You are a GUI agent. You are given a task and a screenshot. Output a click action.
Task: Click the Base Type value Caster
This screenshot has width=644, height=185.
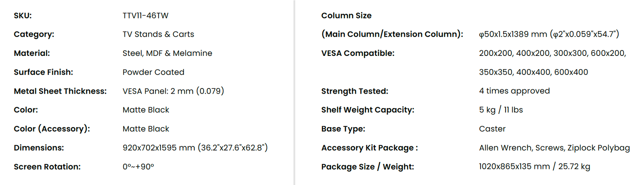492,129
